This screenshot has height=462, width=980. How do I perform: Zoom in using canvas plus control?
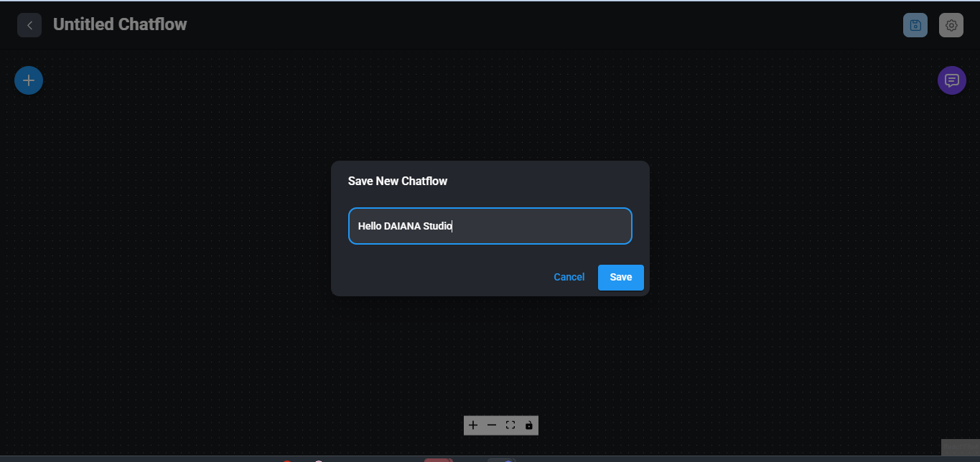pyautogui.click(x=473, y=425)
